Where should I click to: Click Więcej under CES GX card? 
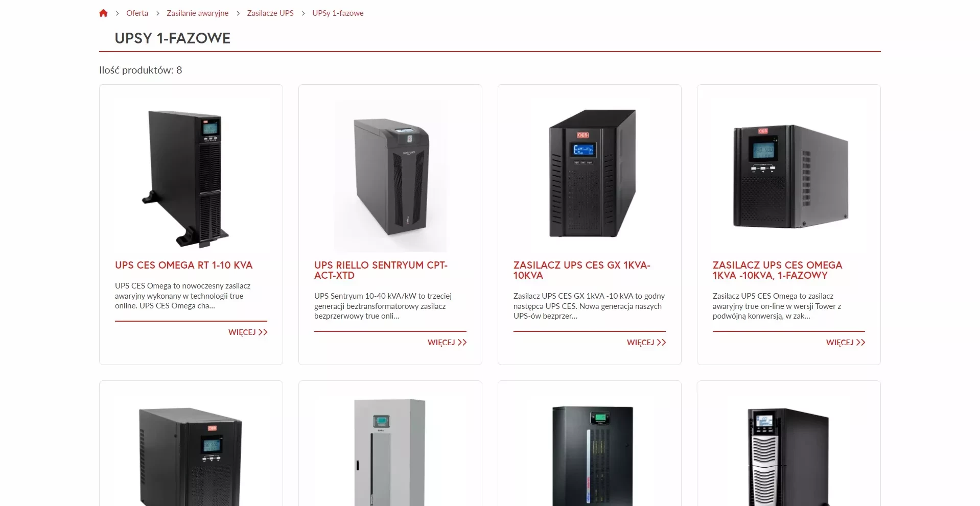[646, 343]
